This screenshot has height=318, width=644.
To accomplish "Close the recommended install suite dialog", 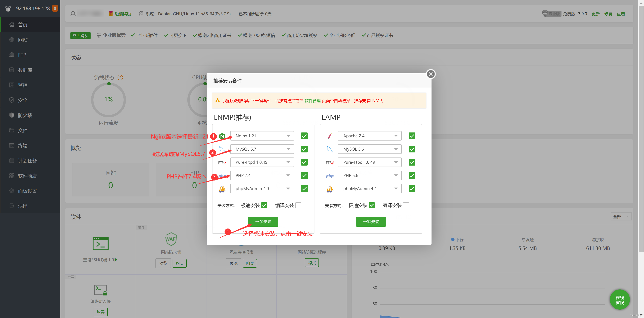I will click(431, 74).
